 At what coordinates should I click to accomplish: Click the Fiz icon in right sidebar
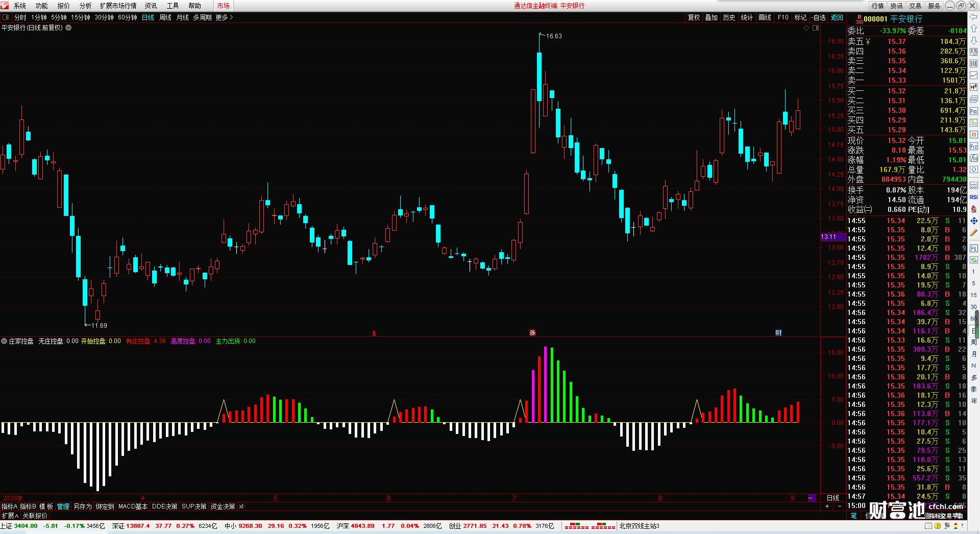tap(974, 147)
